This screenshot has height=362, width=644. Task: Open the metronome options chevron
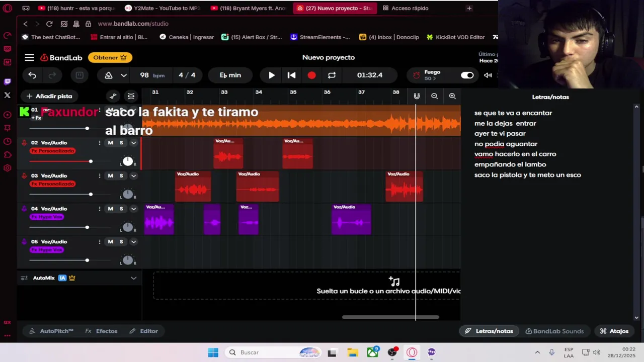124,75
